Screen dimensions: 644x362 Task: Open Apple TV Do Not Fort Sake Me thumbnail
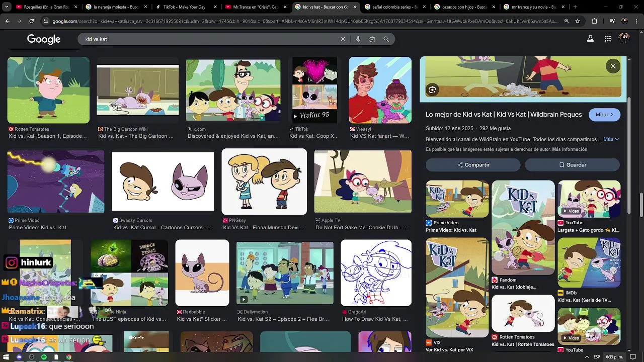coord(363,182)
